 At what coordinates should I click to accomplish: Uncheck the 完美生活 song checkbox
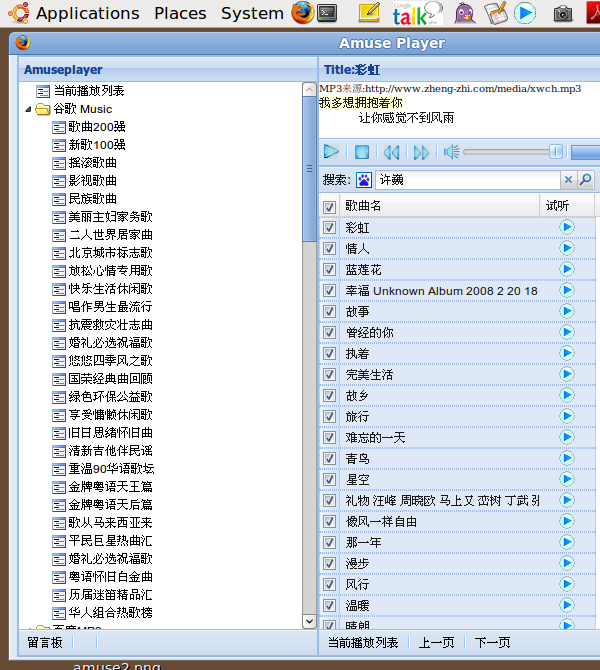click(329, 374)
